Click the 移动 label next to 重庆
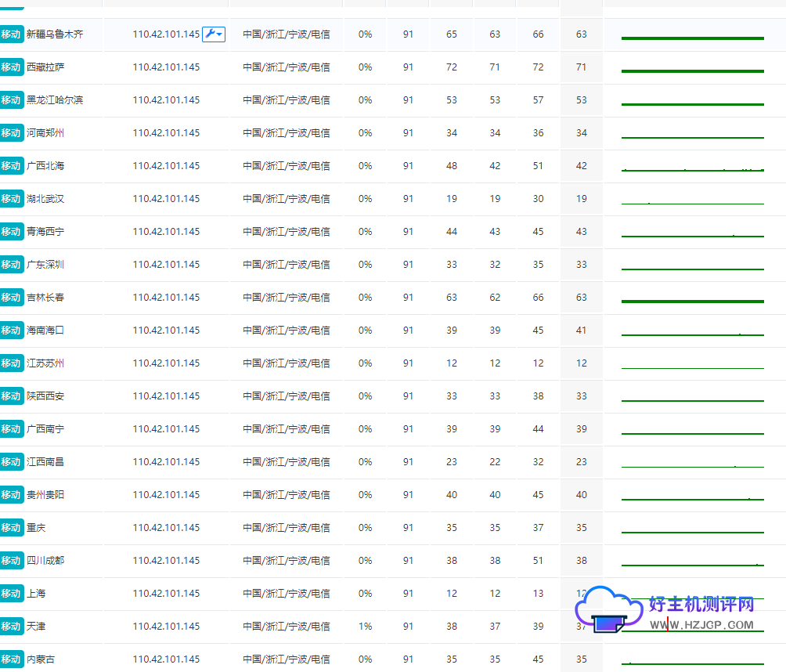Image resolution: width=786 pixels, height=672 pixels. pos(11,528)
